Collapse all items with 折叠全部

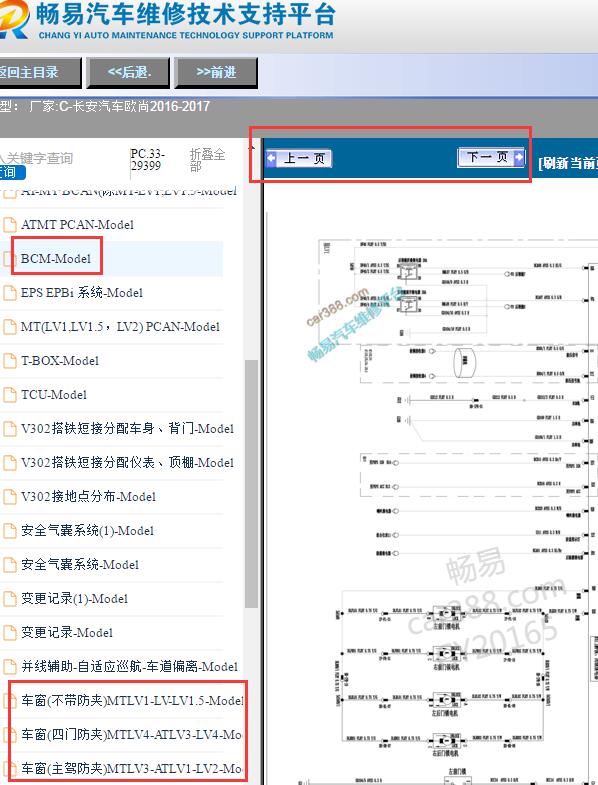[x=207, y=160]
